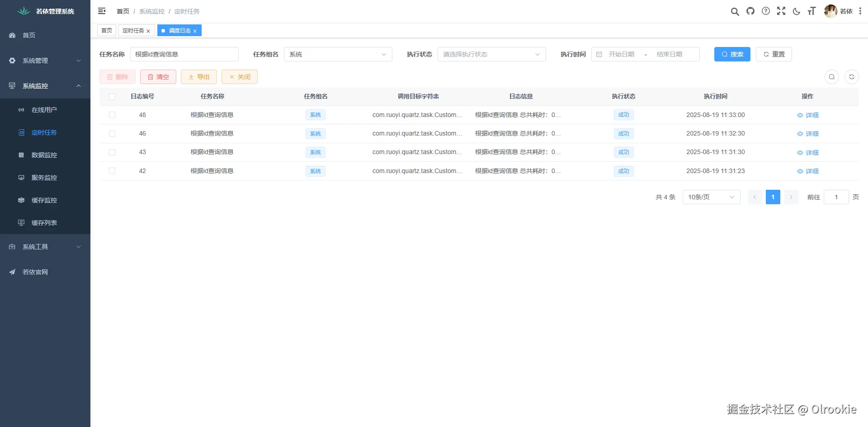Click the 开始日期 start date field
This screenshot has width=868, height=427.
tap(622, 54)
